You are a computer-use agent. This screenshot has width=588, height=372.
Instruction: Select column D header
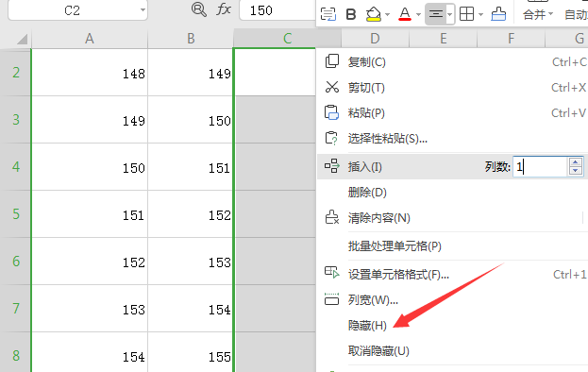(375, 39)
